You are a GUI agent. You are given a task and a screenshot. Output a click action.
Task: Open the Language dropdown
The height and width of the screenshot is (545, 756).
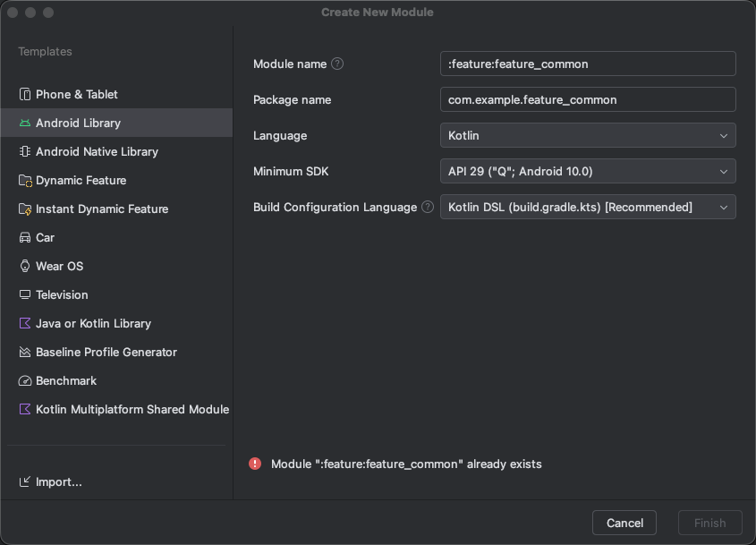click(x=588, y=135)
